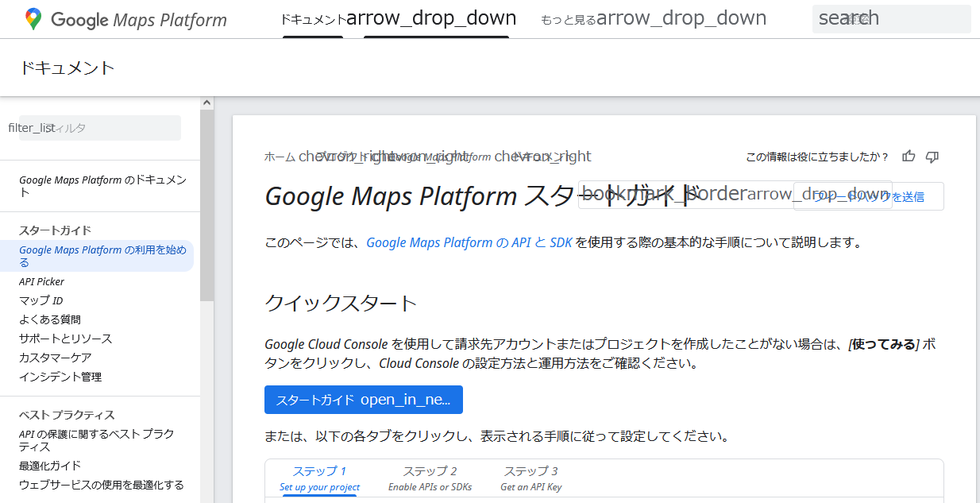Image resolution: width=980 pixels, height=503 pixels.
Task: Click the フィードバックを送信 button
Action: click(x=868, y=196)
